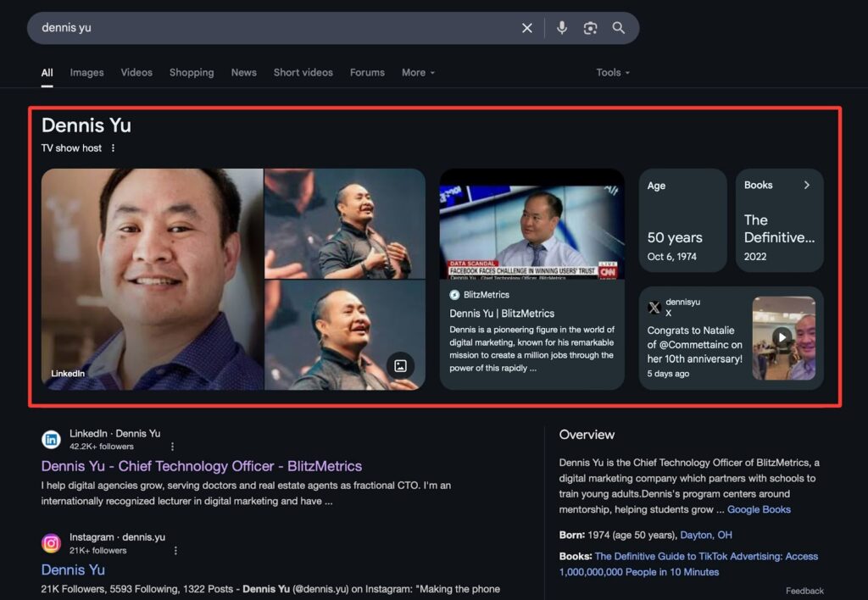Open the image gallery icon on the photo collage

tap(400, 366)
